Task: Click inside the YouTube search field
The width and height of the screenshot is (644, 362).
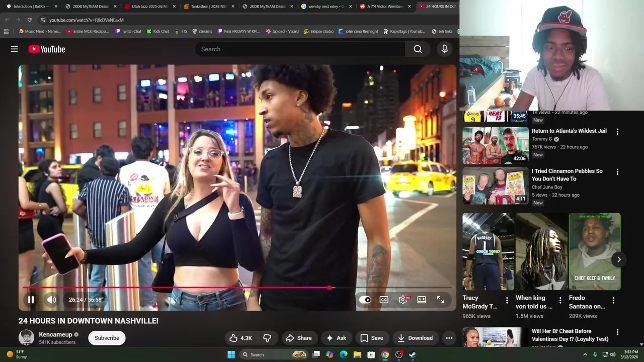Action: coord(300,49)
